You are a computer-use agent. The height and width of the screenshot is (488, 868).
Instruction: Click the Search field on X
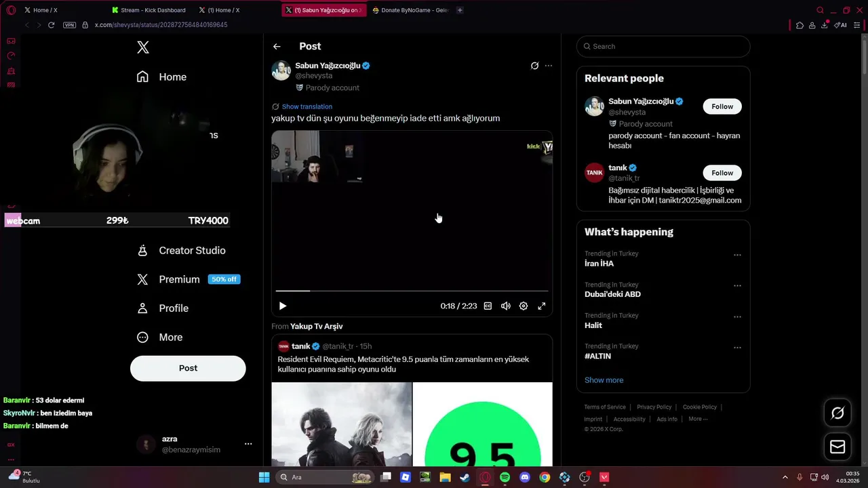663,47
